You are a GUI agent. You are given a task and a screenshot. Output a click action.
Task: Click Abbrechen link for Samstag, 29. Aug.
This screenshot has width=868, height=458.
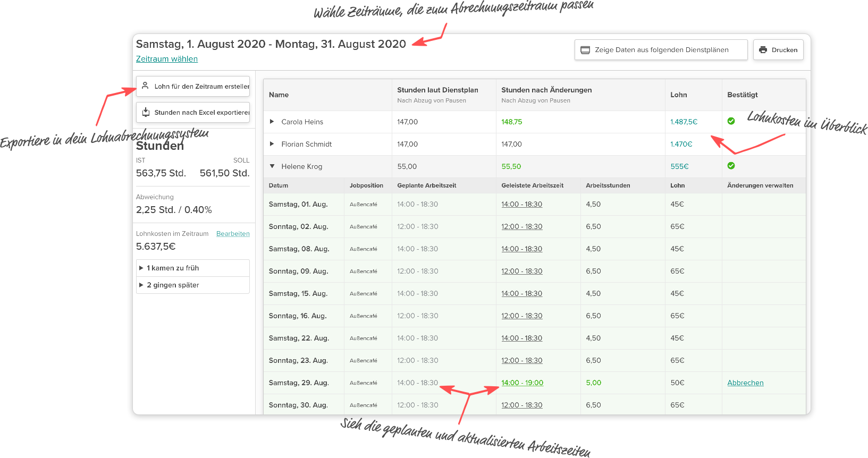(x=745, y=383)
